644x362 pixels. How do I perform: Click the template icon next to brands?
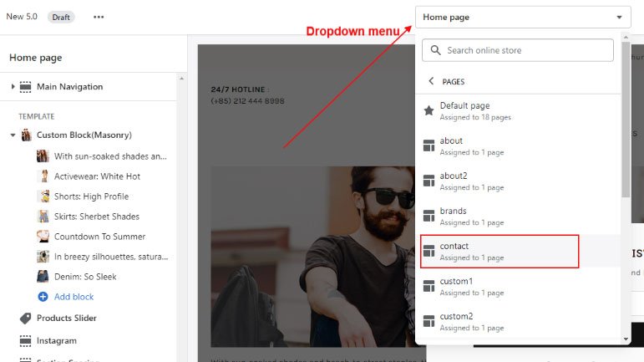428,216
